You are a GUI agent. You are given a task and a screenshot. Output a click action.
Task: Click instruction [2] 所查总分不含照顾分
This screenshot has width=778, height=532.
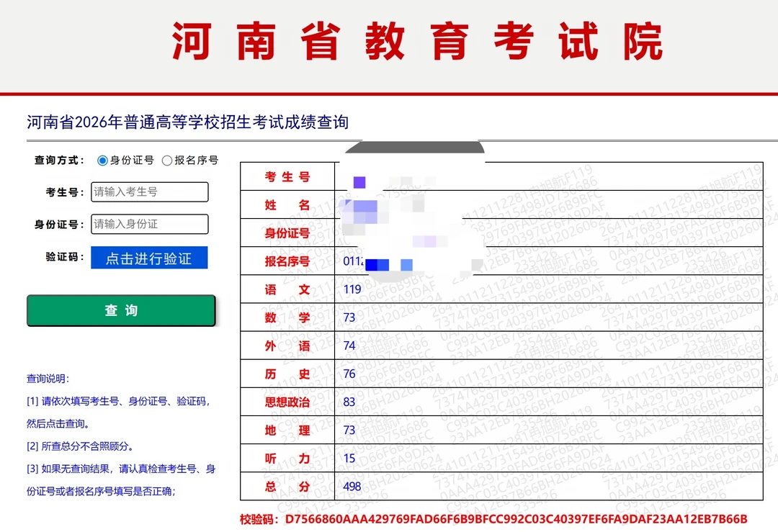(80, 446)
